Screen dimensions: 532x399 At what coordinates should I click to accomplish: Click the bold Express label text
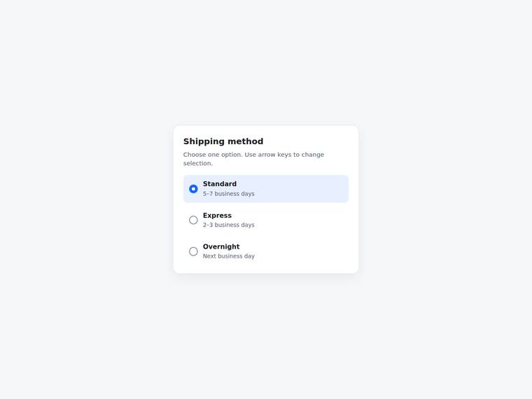tap(217, 216)
